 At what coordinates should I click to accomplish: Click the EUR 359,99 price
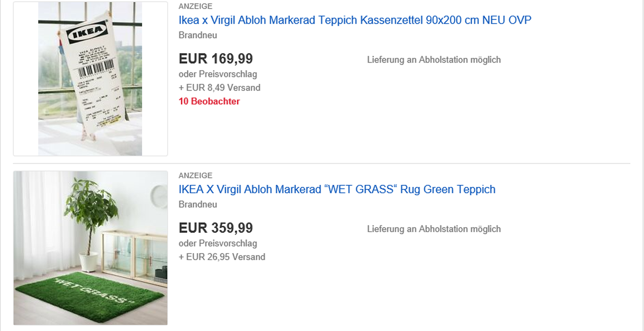(x=216, y=228)
